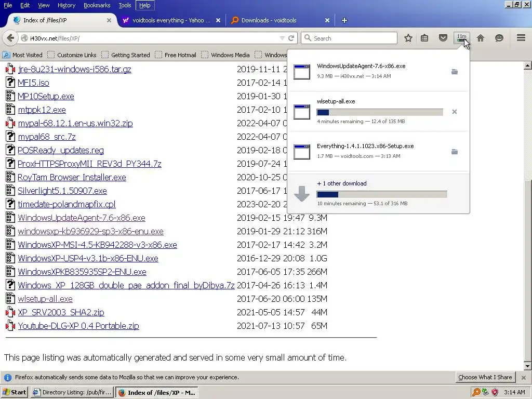Open containing folder for WindowsUpdateAgent download

(x=455, y=72)
